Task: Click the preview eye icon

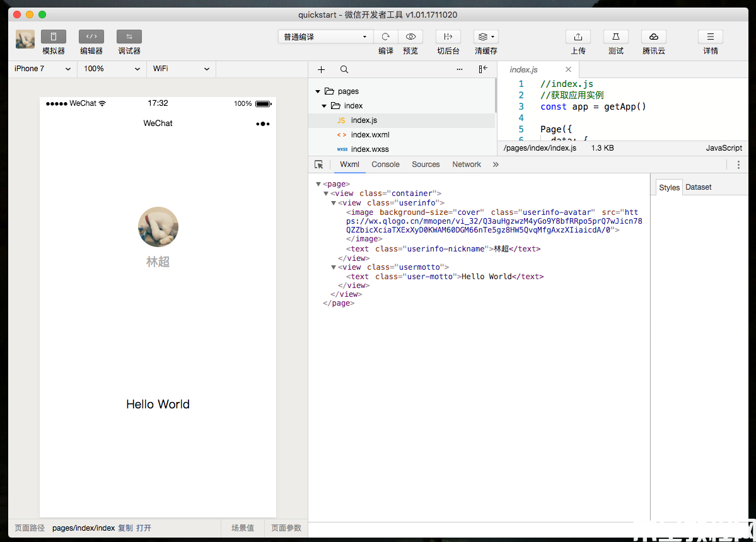Action: [x=410, y=37]
